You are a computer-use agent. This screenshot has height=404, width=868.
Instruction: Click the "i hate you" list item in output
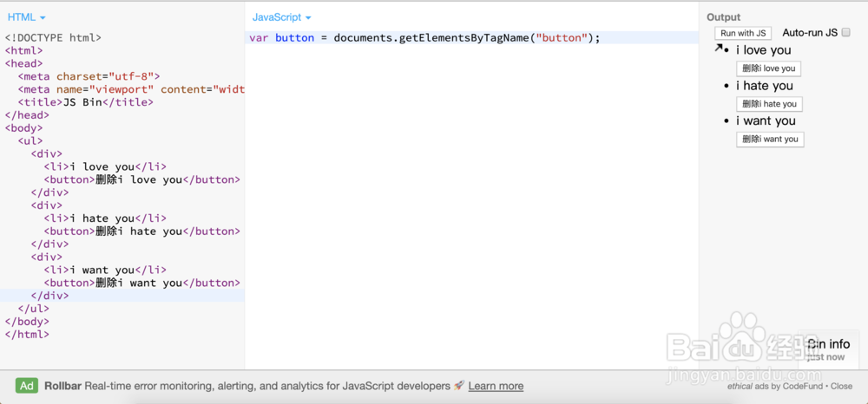tap(764, 86)
